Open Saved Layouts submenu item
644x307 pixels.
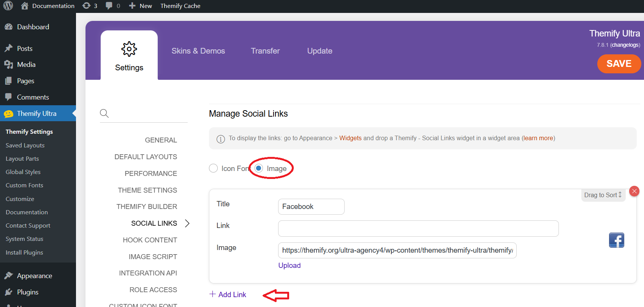(25, 146)
